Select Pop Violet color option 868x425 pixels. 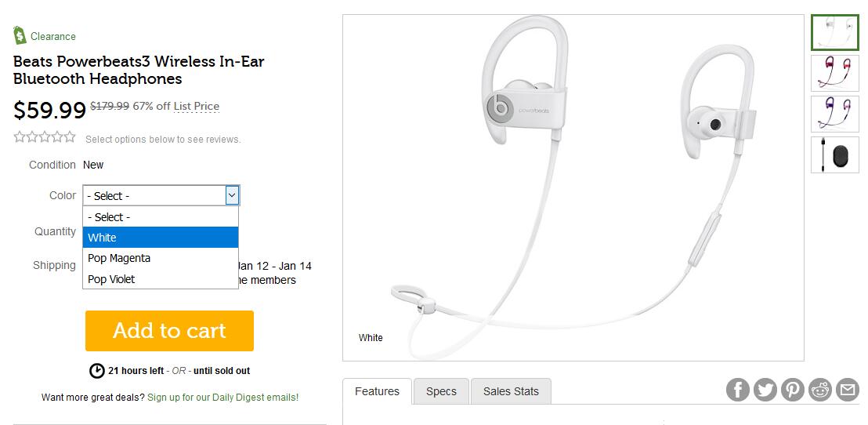tap(161, 278)
